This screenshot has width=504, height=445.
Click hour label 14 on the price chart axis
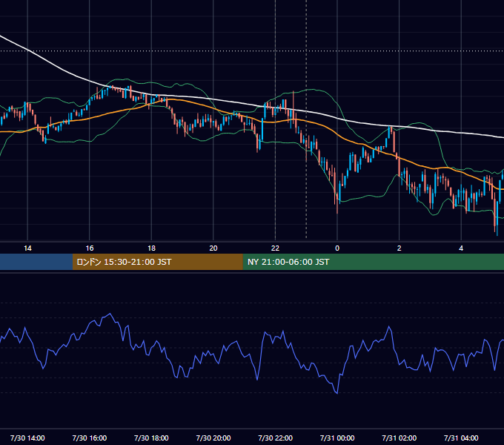click(27, 248)
